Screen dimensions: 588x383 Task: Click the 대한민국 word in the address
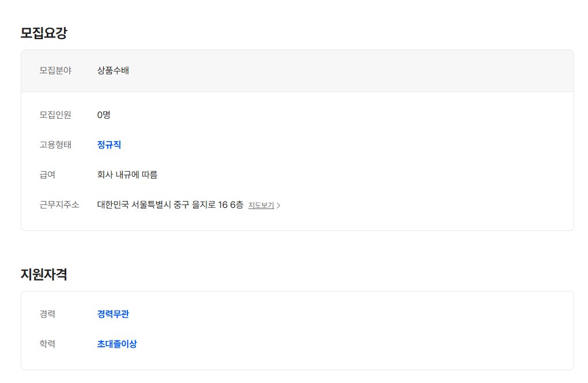tap(113, 204)
